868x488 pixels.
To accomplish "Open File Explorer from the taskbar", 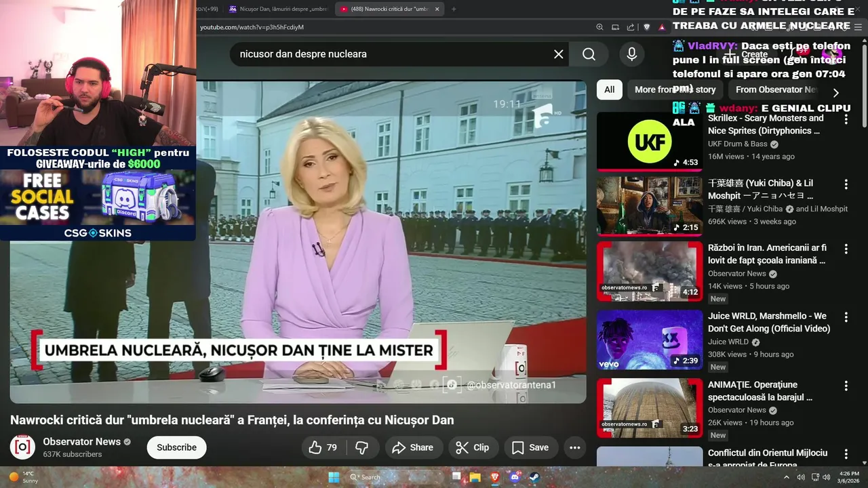I will tap(475, 477).
